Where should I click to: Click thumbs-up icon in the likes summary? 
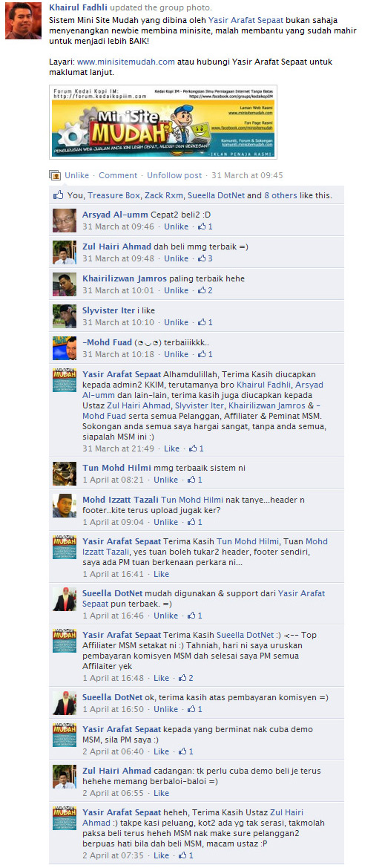(x=59, y=195)
